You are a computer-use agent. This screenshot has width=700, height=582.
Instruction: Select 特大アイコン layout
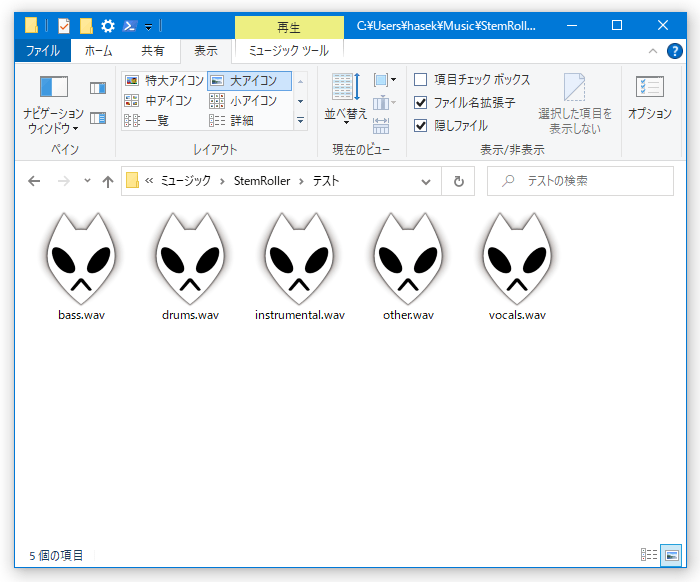click(x=164, y=81)
